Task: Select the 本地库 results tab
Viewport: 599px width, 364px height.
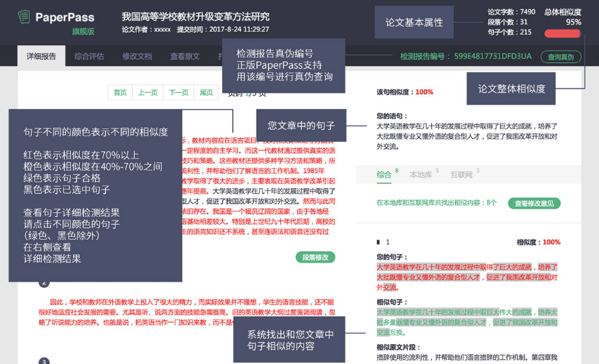Action: pyautogui.click(x=421, y=174)
